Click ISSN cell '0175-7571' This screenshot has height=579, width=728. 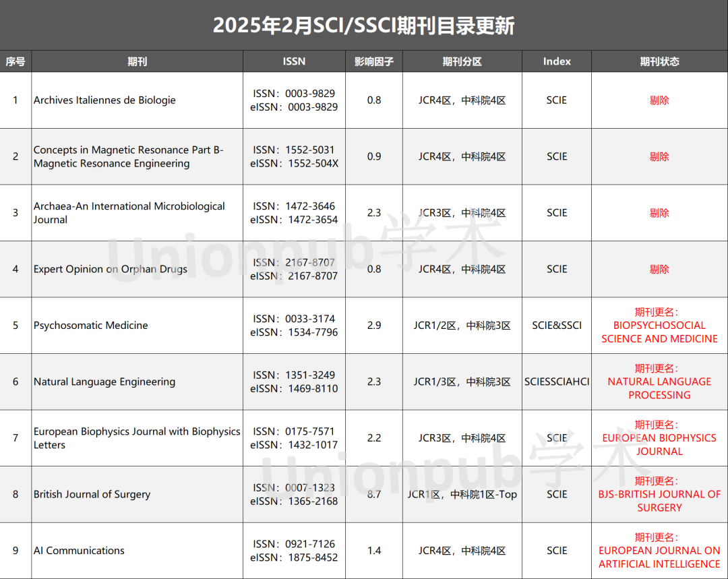(294, 438)
